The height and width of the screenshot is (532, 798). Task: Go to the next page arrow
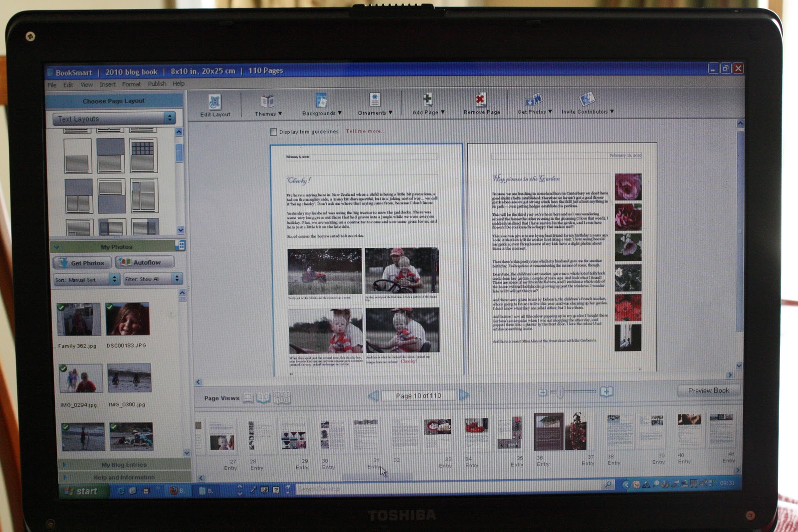(464, 395)
